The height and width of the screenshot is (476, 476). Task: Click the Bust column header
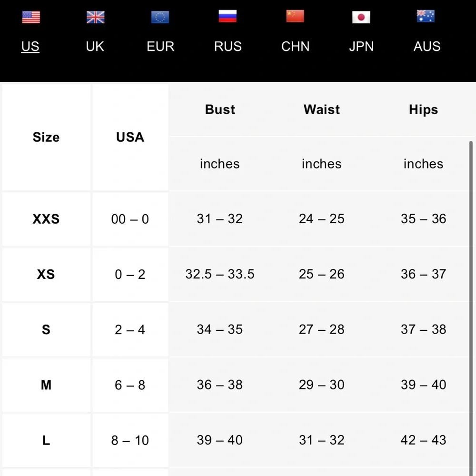[x=220, y=109]
